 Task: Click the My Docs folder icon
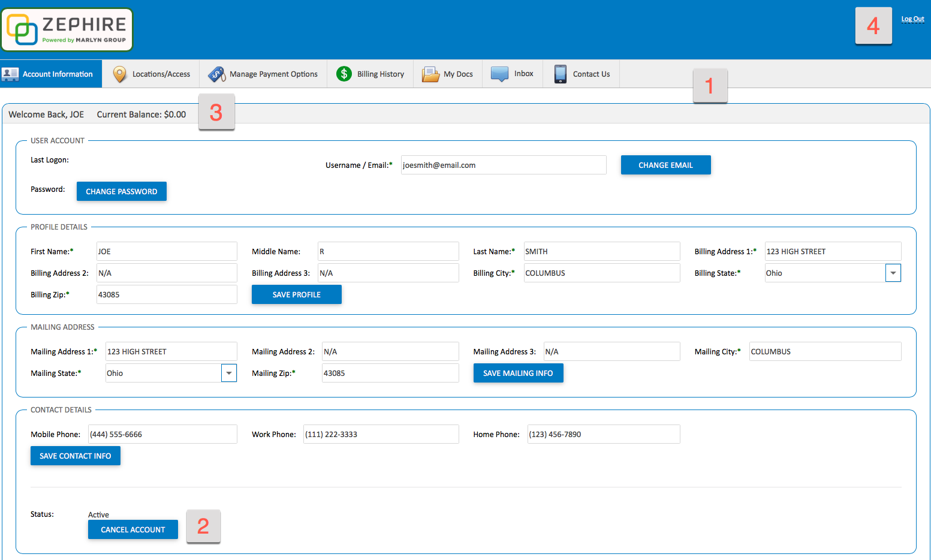click(x=430, y=74)
